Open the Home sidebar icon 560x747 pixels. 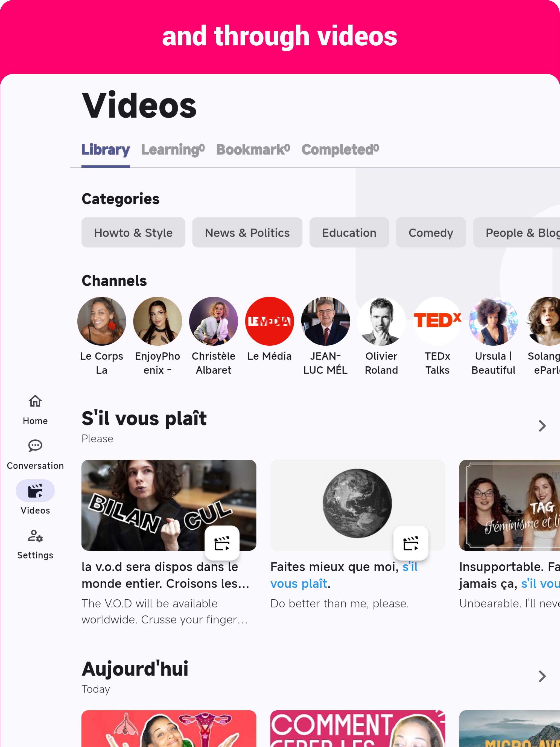click(x=35, y=401)
